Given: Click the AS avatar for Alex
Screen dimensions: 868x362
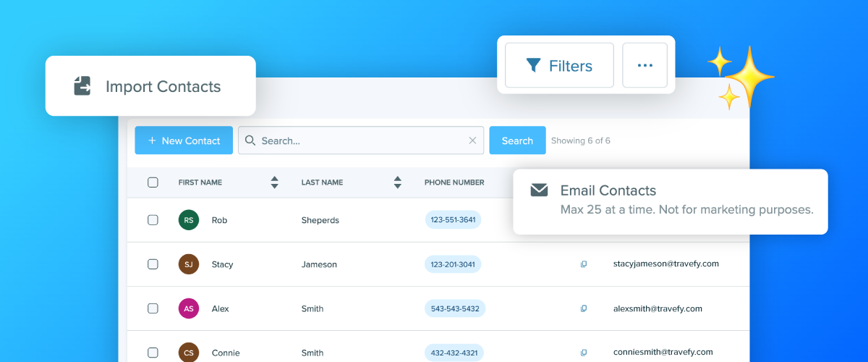Looking at the screenshot, I should pos(189,308).
